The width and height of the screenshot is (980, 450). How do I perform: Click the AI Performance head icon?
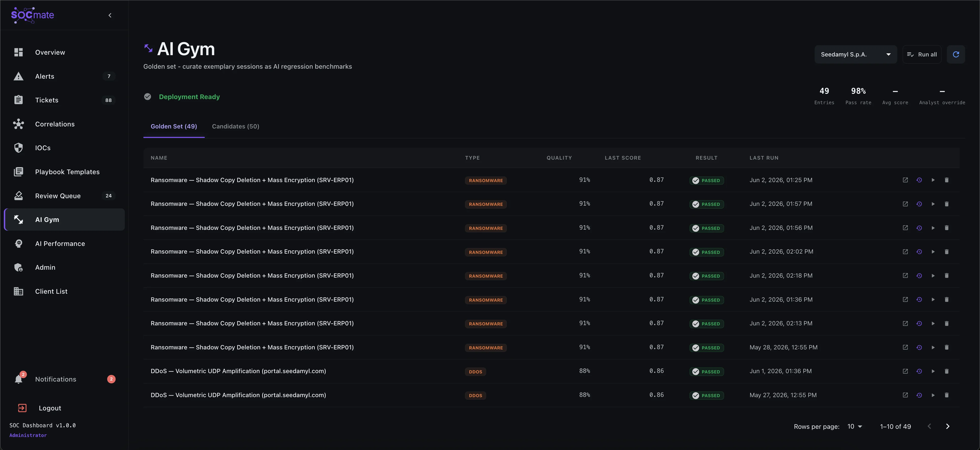(x=18, y=244)
